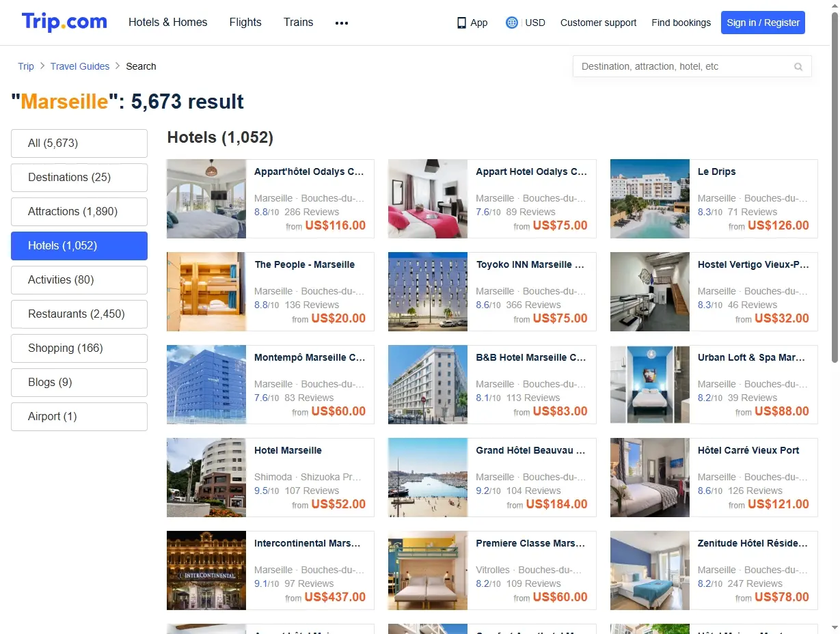Open the Flights menu
Screen dimensions: 840x634
pyautogui.click(x=245, y=22)
